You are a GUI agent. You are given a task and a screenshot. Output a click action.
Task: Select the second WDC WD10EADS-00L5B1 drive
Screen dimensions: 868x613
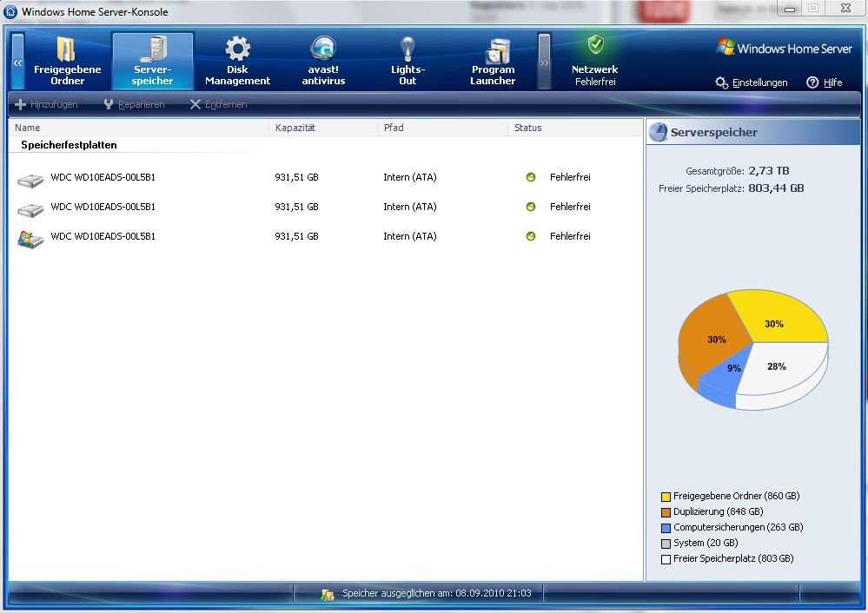pos(326,207)
